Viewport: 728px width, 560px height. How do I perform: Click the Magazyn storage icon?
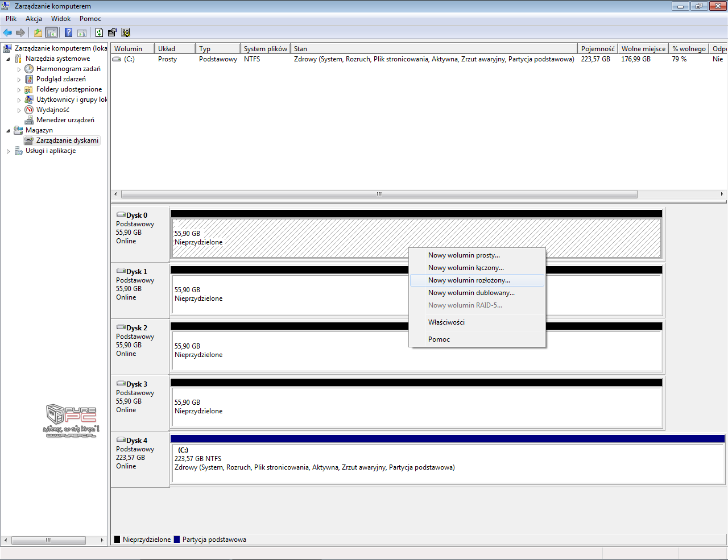tap(18, 130)
